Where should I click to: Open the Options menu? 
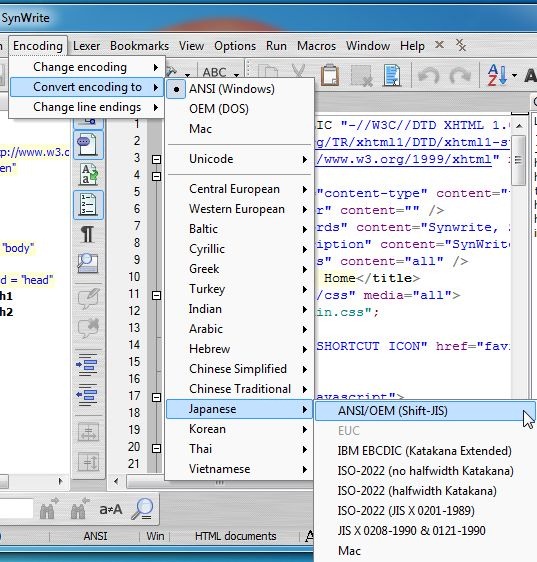pyautogui.click(x=235, y=46)
